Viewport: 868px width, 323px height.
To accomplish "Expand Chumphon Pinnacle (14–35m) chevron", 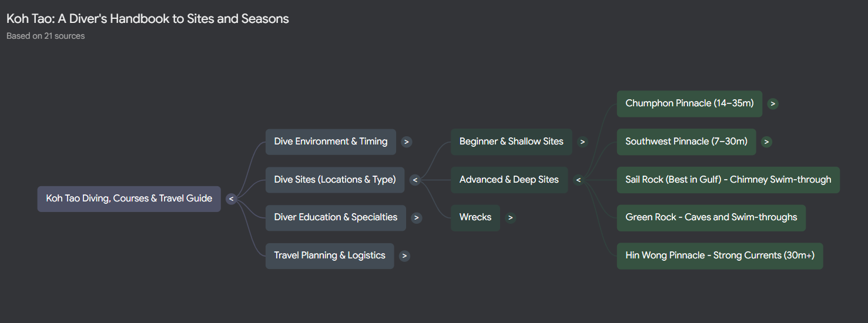I will point(773,104).
